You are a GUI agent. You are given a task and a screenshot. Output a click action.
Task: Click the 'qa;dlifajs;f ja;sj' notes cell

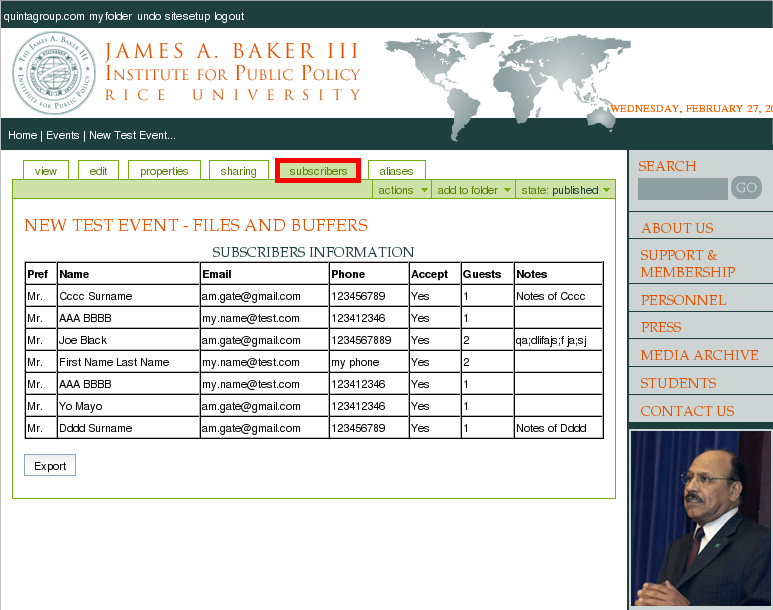[559, 340]
